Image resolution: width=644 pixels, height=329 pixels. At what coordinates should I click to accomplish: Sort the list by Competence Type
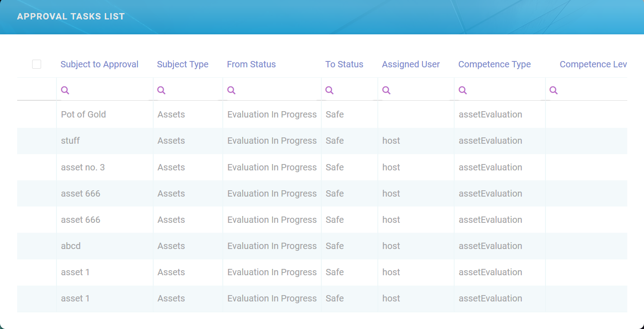pos(494,64)
